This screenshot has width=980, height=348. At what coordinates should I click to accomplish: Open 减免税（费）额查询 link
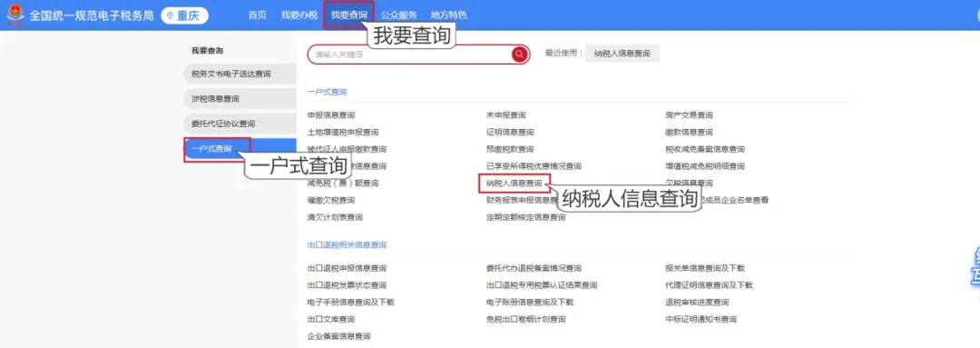coord(342,184)
